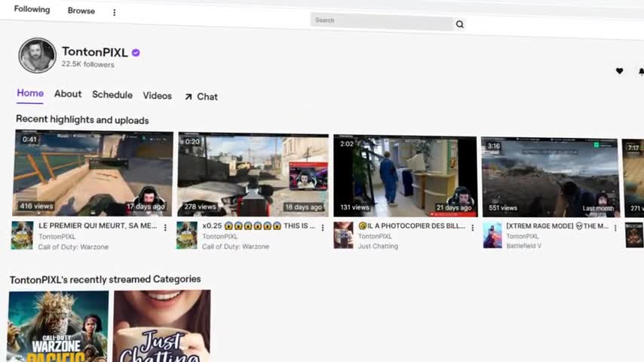Click Just Chatting box art beside photocopier video

click(x=343, y=235)
